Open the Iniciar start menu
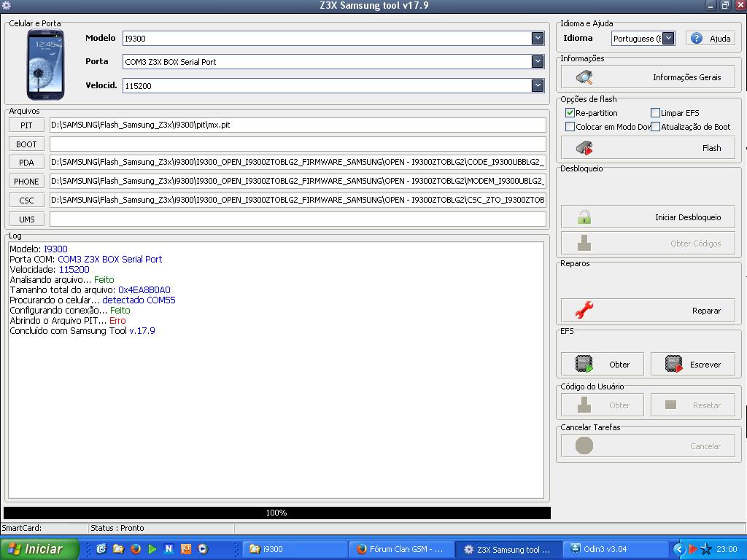The width and height of the screenshot is (747, 560). point(39,549)
